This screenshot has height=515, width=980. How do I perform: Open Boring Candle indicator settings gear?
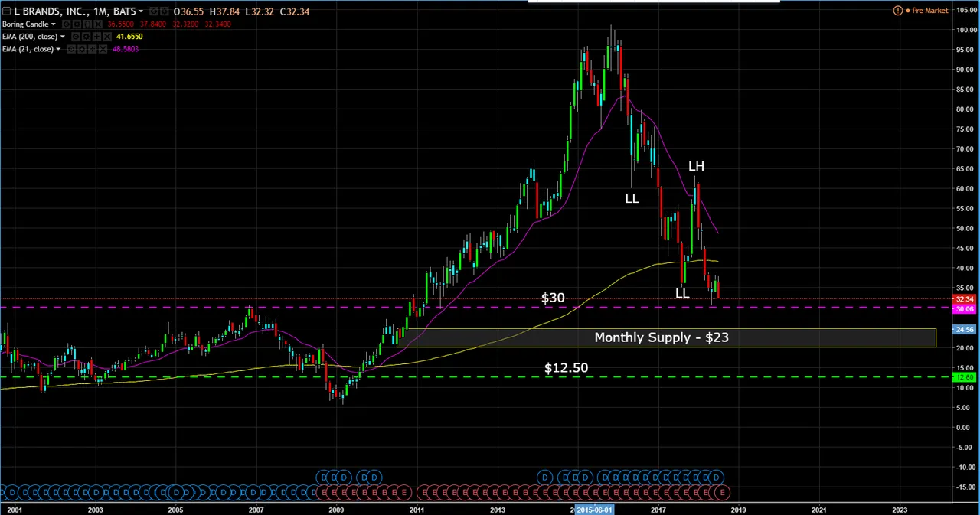pyautogui.click(x=77, y=24)
